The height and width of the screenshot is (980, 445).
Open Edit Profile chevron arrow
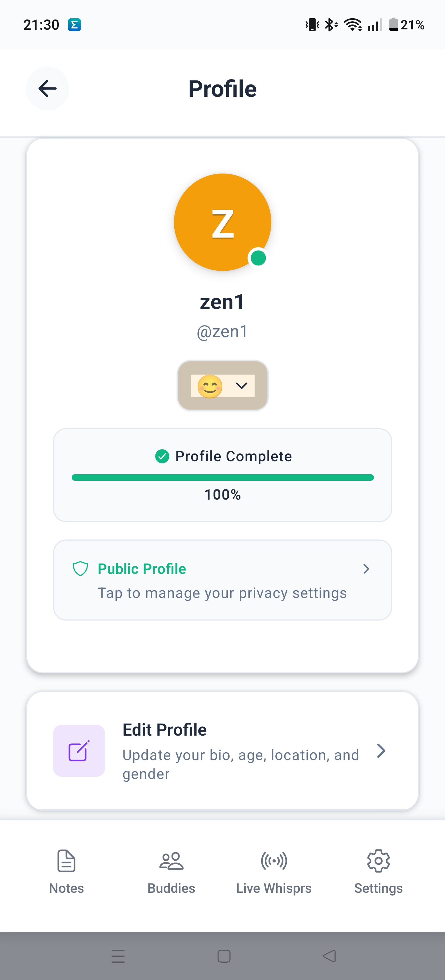click(x=381, y=750)
